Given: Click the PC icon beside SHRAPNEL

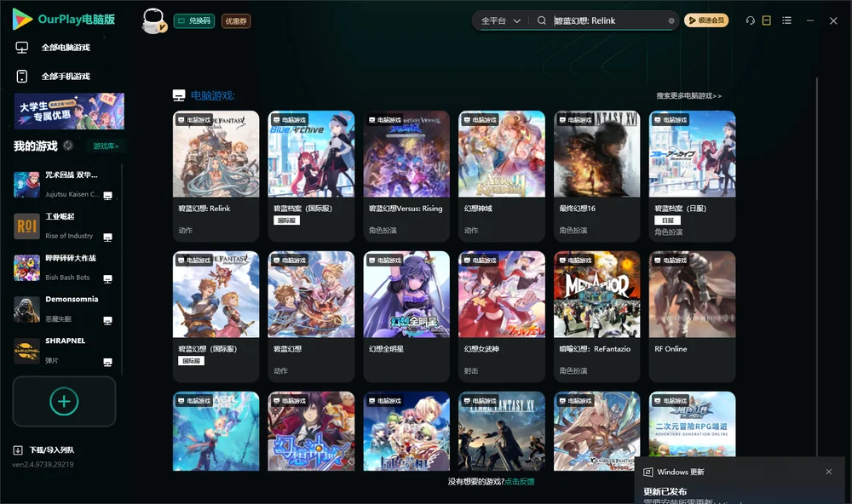Looking at the screenshot, I should point(107,363).
